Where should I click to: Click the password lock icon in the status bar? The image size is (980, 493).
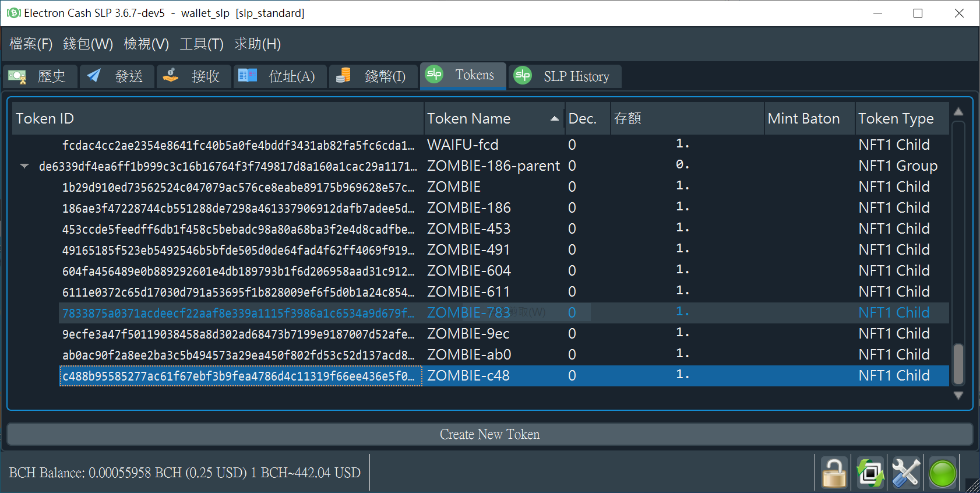pos(834,473)
